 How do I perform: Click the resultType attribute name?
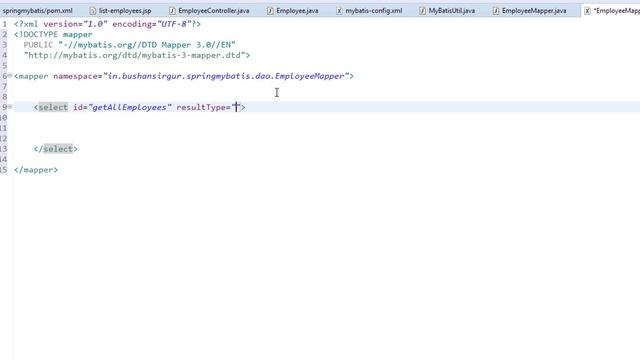tap(201, 107)
